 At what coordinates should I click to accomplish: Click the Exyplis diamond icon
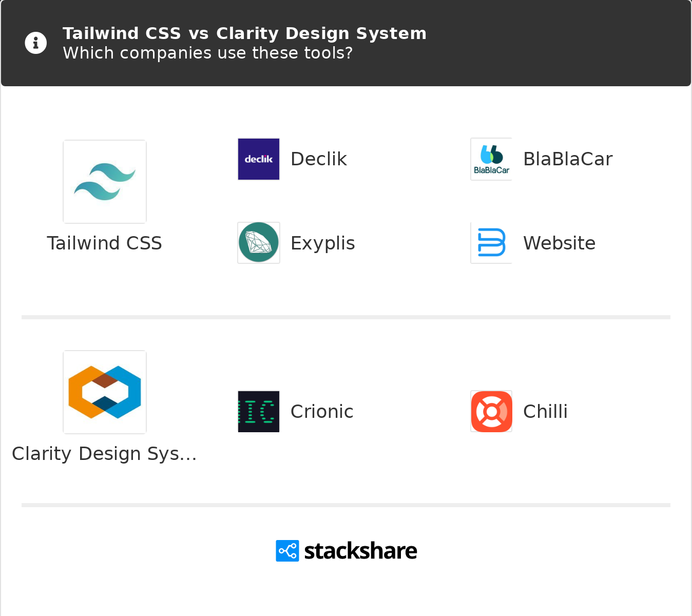(x=258, y=242)
